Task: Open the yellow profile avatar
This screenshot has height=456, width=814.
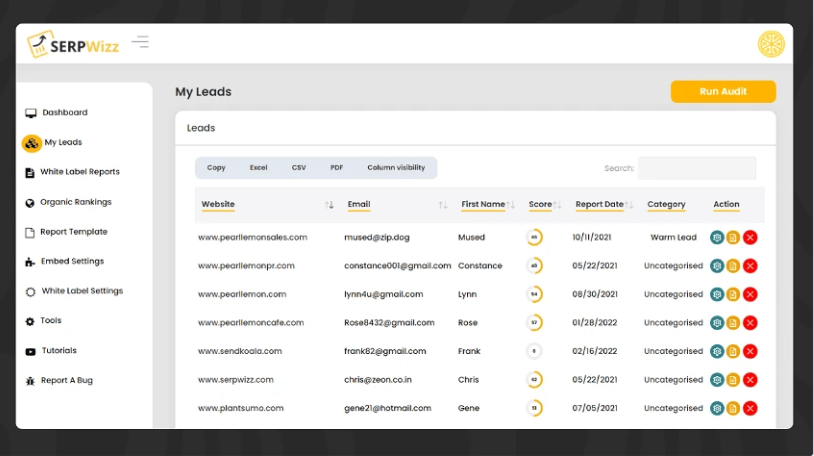Action: (x=771, y=44)
